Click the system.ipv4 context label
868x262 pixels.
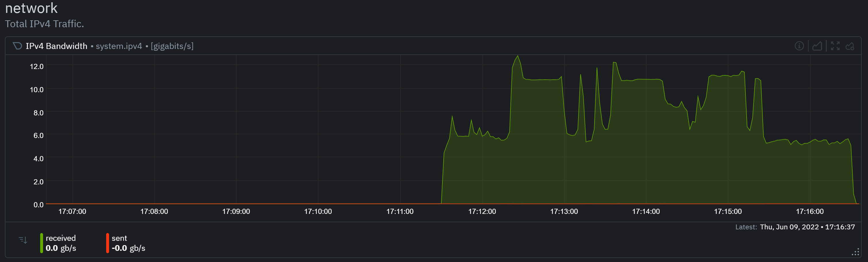[119, 46]
